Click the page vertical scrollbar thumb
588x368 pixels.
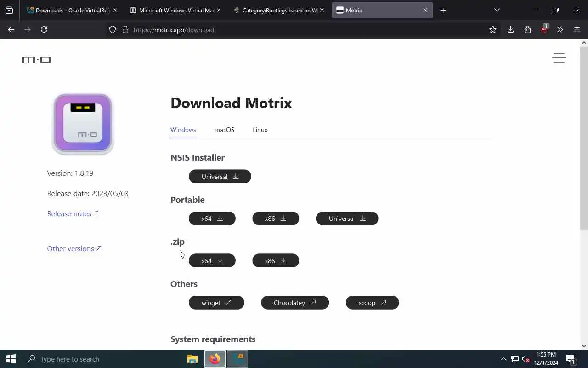coord(584,138)
